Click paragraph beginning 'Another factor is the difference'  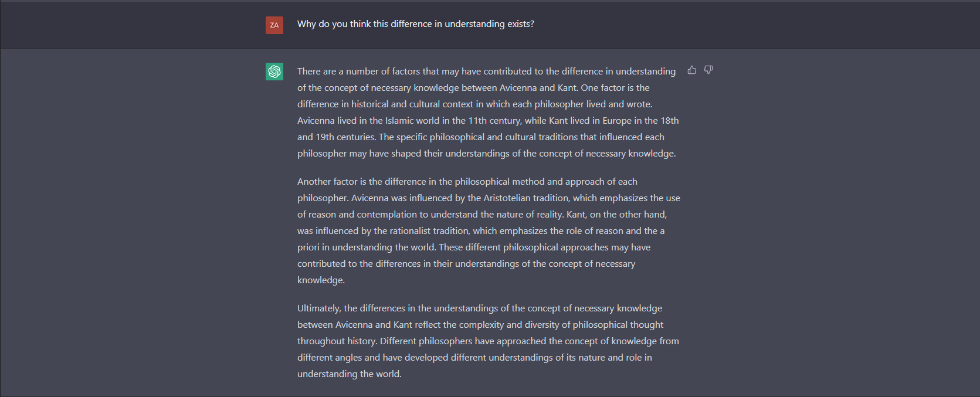click(x=489, y=230)
